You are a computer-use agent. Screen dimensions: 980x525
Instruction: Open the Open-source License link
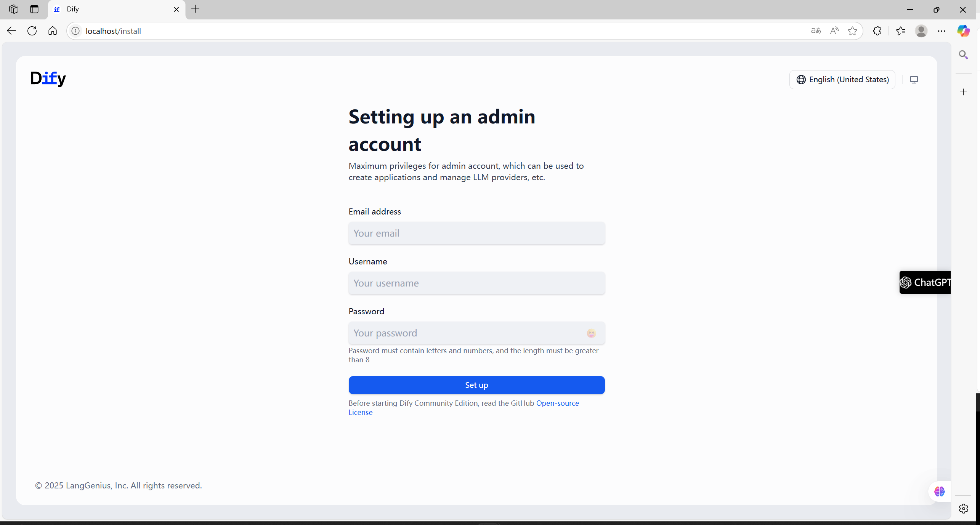pos(557,403)
